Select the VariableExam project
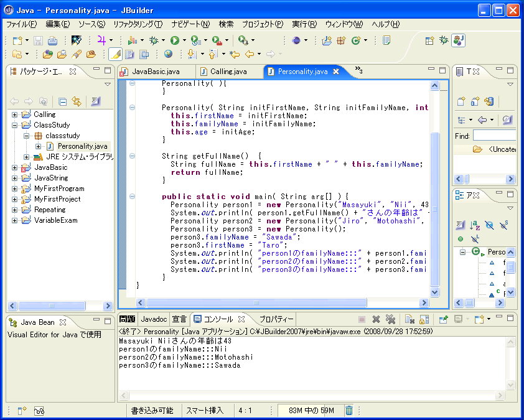524x420 pixels. [55, 220]
